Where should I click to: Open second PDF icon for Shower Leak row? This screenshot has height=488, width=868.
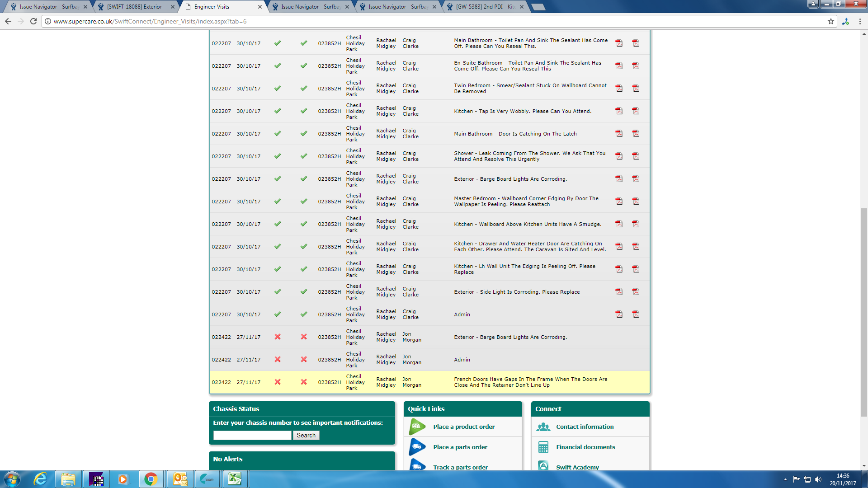(636, 156)
